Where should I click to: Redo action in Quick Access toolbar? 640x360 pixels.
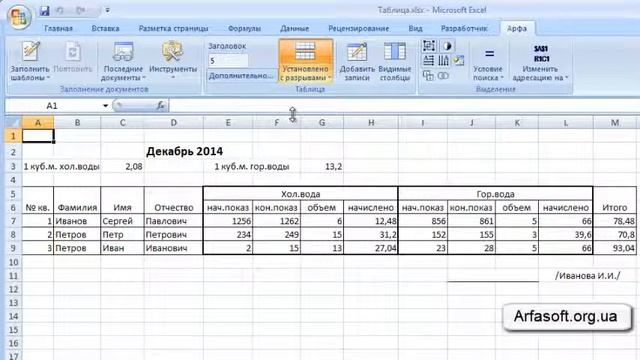point(80,10)
